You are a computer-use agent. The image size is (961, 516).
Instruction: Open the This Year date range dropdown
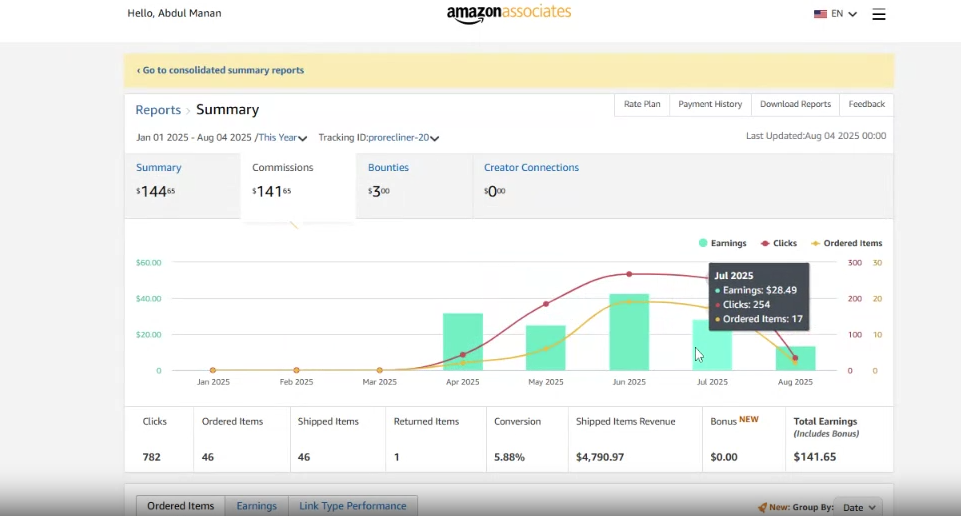(283, 138)
